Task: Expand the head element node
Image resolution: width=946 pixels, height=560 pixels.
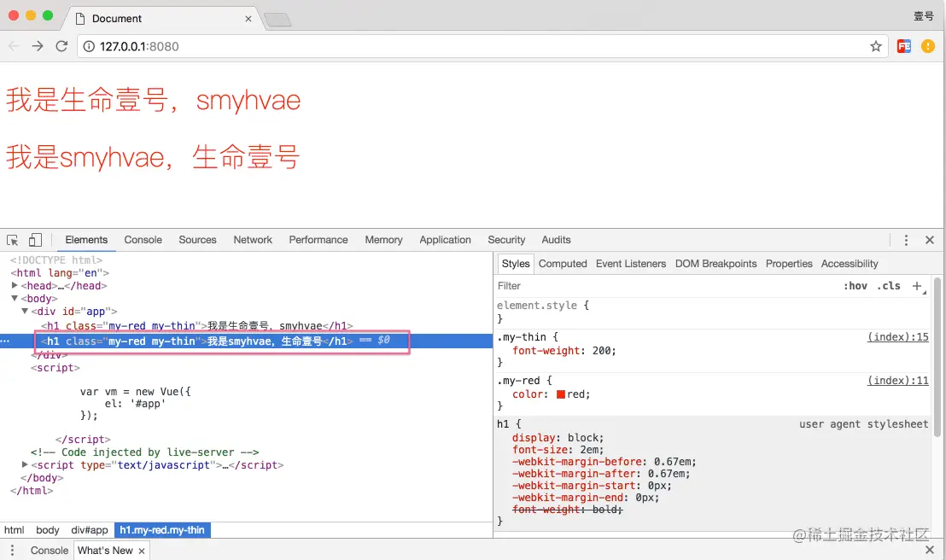Action: click(15, 285)
